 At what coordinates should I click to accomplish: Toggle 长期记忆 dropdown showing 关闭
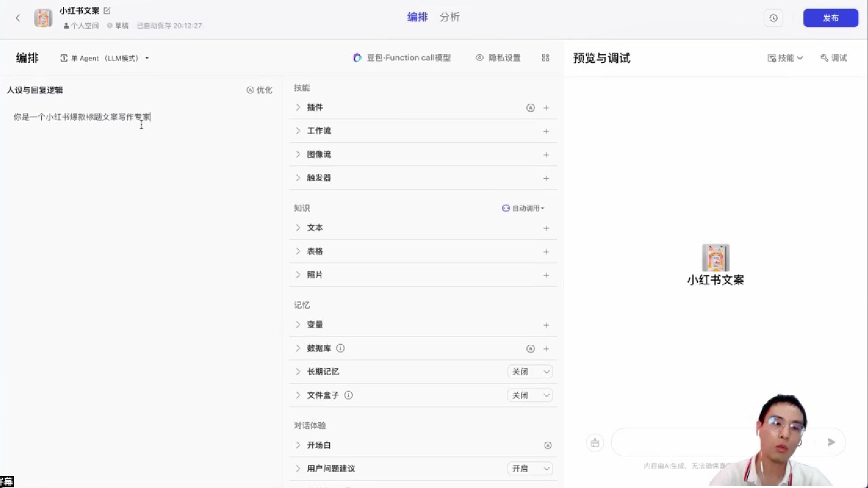[x=530, y=371]
